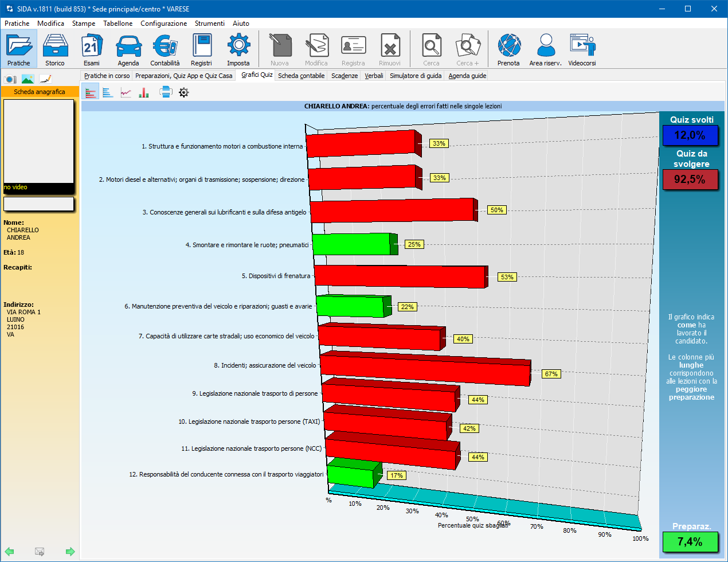This screenshot has height=562, width=728.
Task: Open the Esami calendar toolbar icon
Action: (x=91, y=49)
